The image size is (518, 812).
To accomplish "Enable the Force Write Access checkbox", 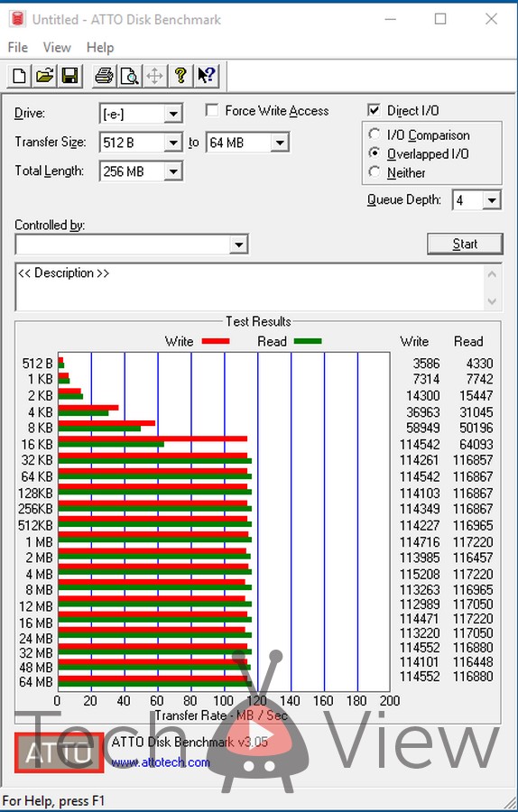I will point(212,111).
